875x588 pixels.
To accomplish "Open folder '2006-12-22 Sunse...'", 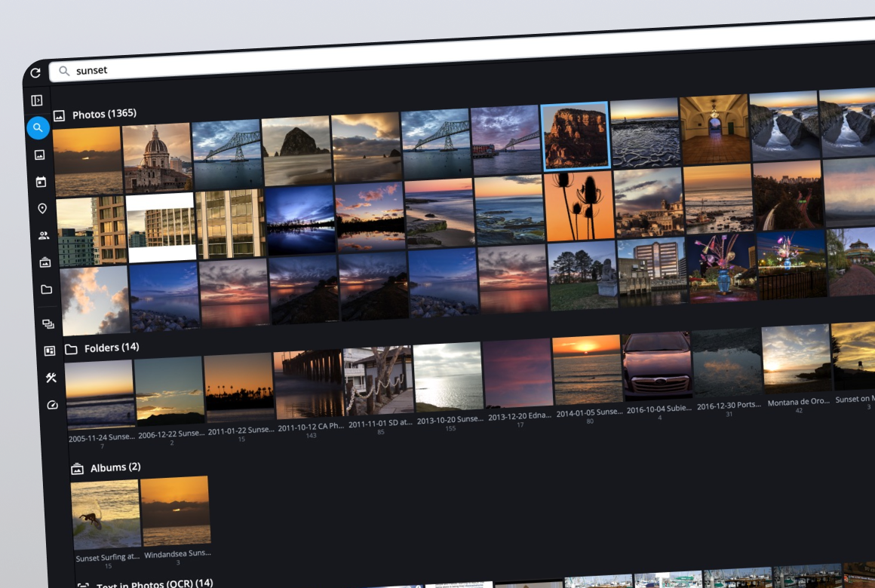I will [170, 401].
